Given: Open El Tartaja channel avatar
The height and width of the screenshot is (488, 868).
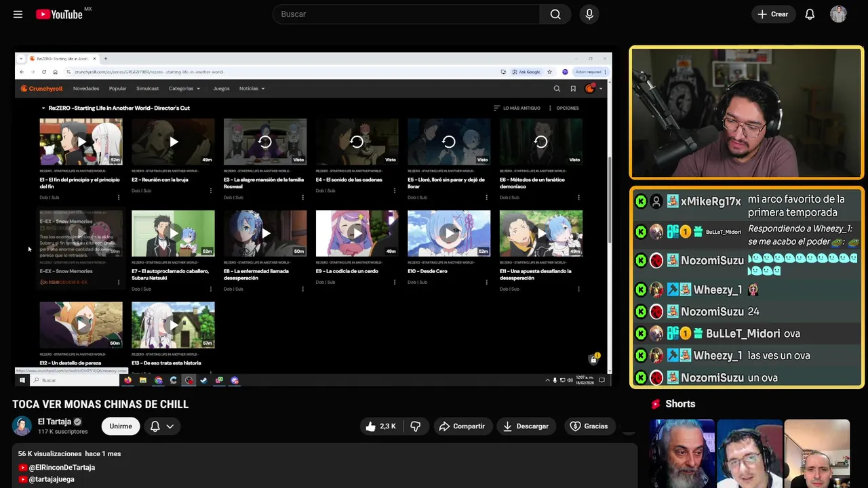Looking at the screenshot, I should (22, 426).
